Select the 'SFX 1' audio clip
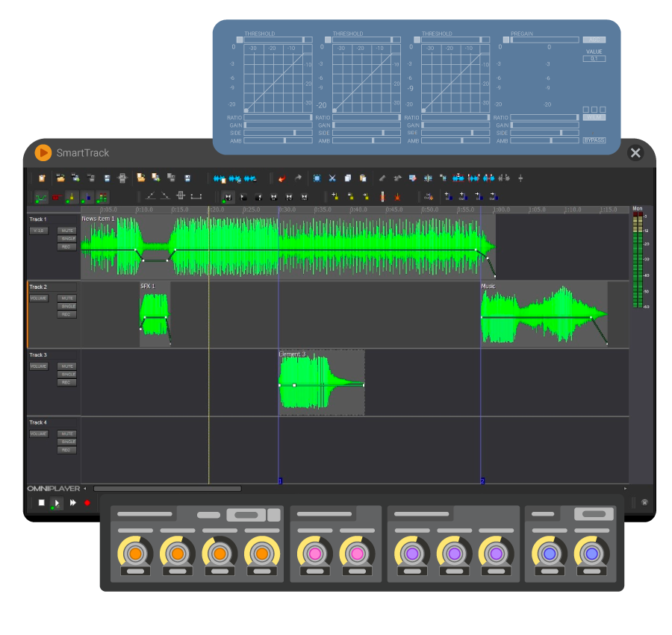Image resolution: width=672 pixels, height=635 pixels. 155,314
